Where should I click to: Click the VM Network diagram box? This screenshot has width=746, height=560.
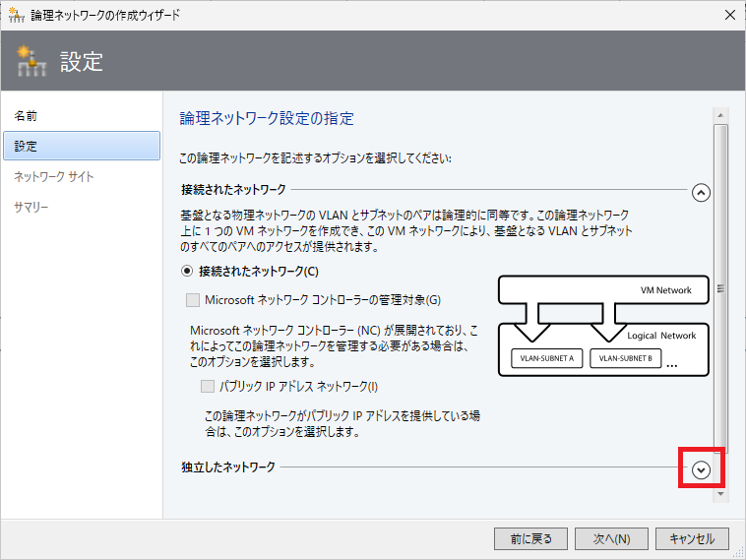(x=603, y=289)
